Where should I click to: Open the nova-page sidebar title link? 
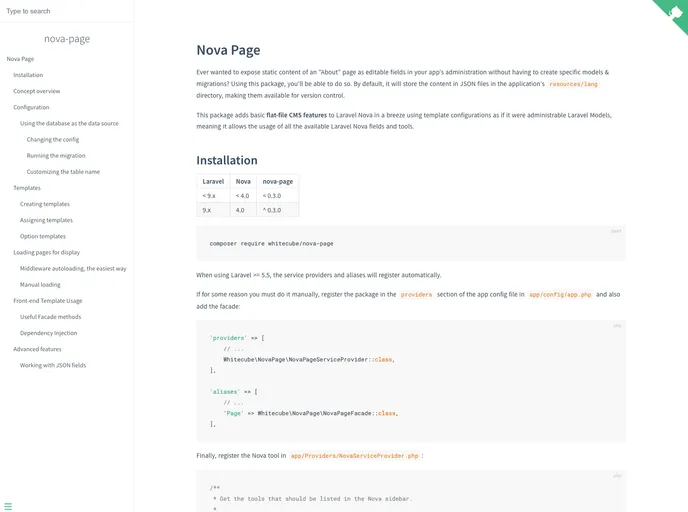coord(67,39)
